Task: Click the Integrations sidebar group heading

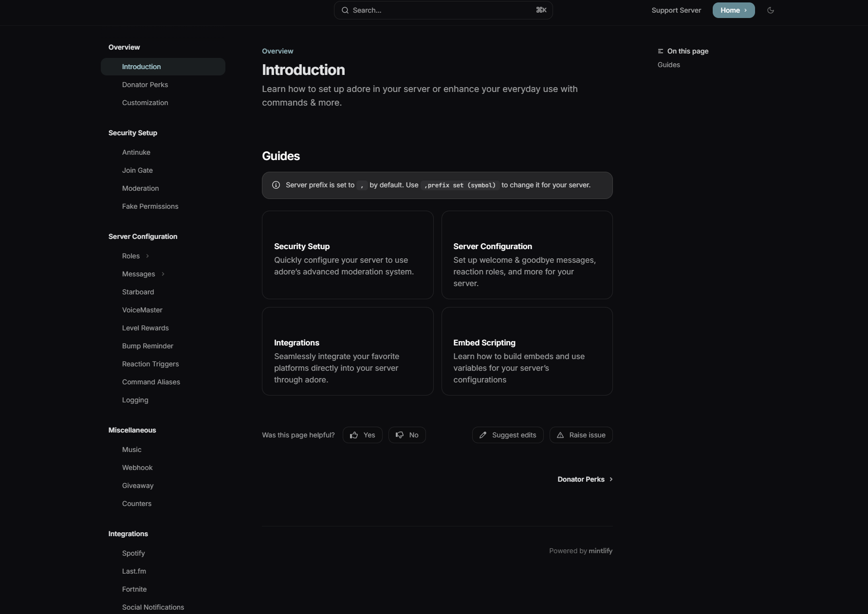Action: point(128,534)
